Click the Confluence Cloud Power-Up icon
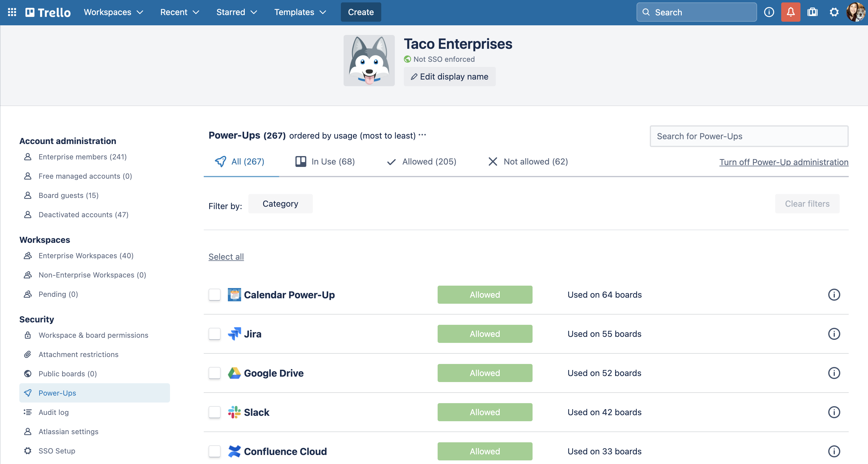Screen dimensions: 868x464 (234, 451)
